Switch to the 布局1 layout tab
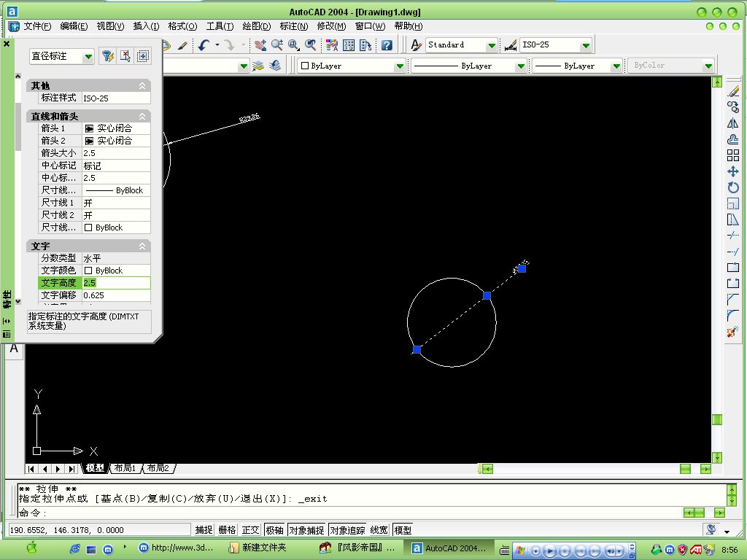Viewport: 747px width, 560px height. tap(125, 468)
